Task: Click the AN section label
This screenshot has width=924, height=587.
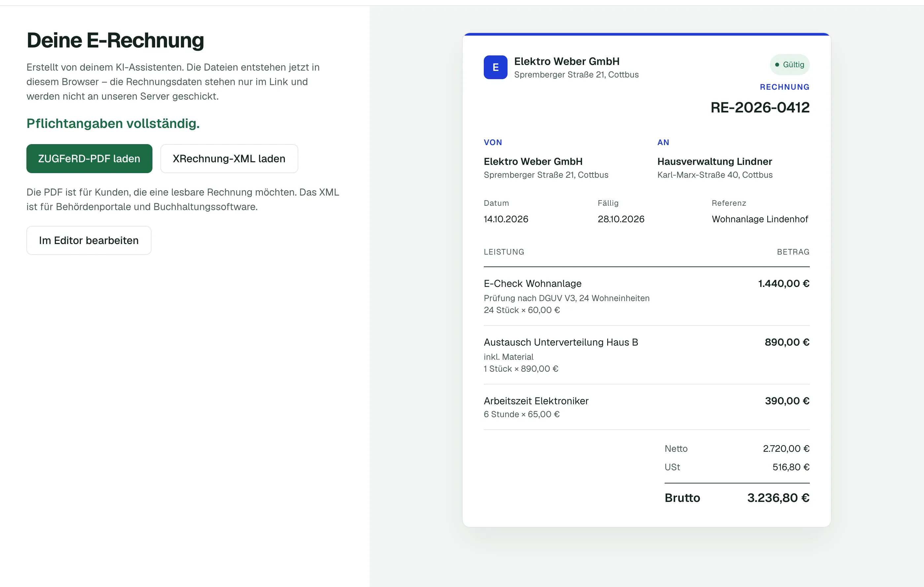Action: (663, 142)
